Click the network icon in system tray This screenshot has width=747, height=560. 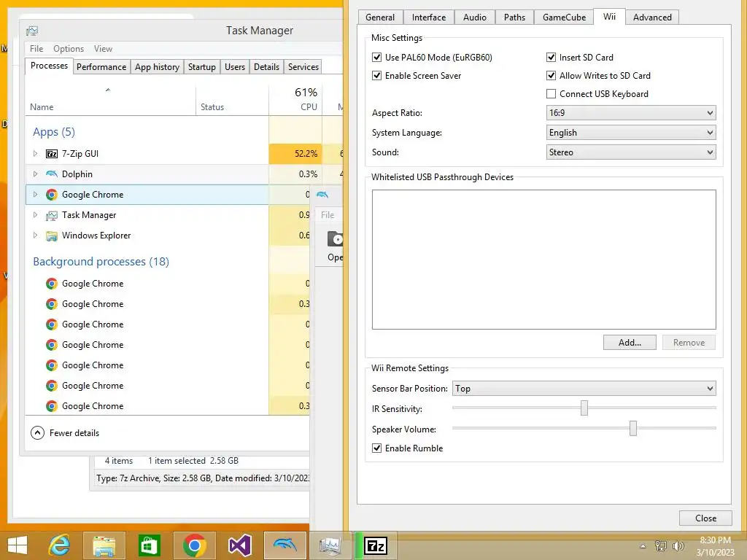coord(661,545)
